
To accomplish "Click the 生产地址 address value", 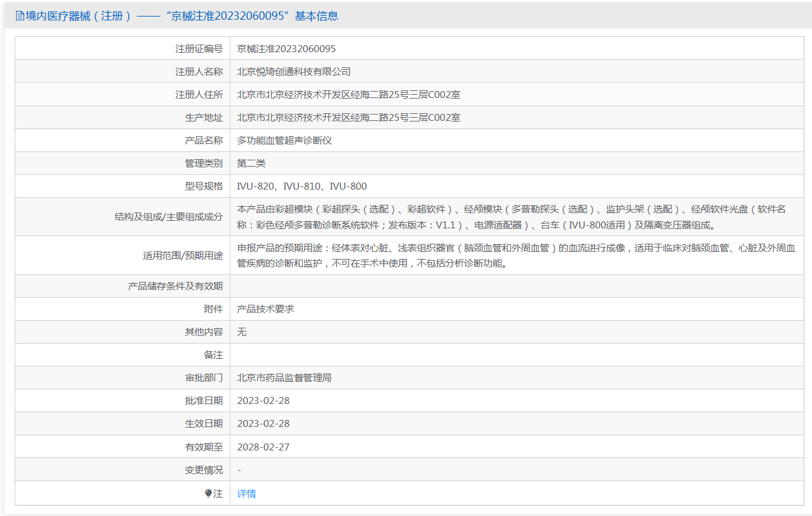I will tap(349, 118).
